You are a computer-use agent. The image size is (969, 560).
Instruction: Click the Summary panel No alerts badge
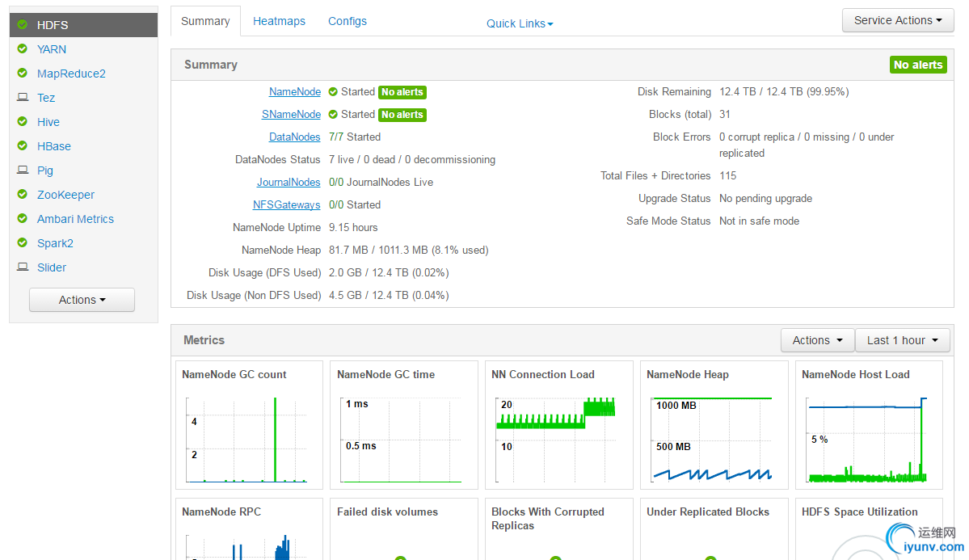tap(918, 65)
